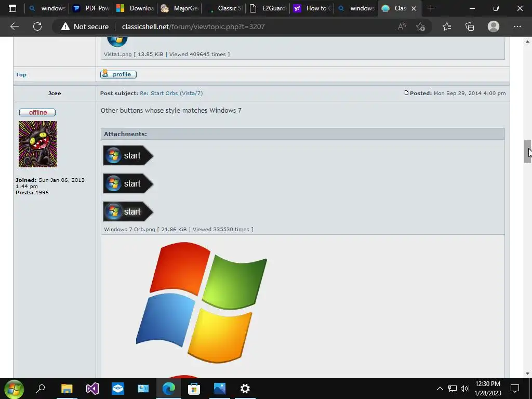Open Read aloud in the address bar
532x399 pixels.
click(x=402, y=26)
